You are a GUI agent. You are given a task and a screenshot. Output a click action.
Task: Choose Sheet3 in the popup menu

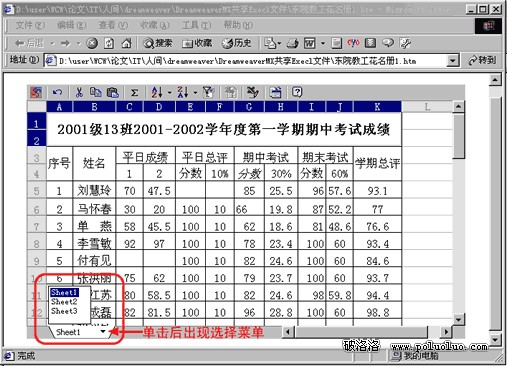[64, 311]
